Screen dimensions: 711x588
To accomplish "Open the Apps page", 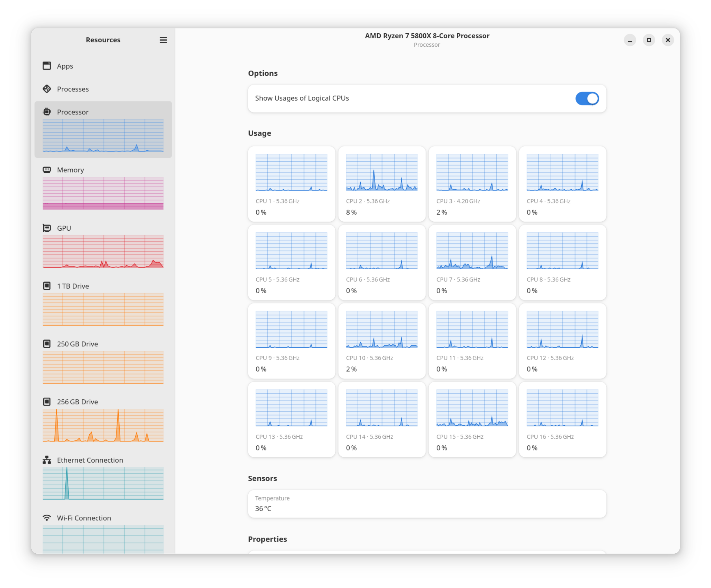I will tap(103, 66).
